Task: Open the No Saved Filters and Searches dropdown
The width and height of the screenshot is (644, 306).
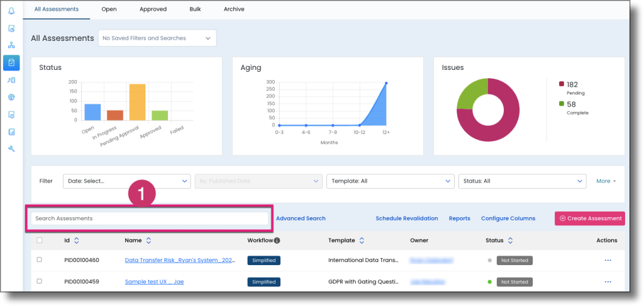Action: tap(157, 38)
